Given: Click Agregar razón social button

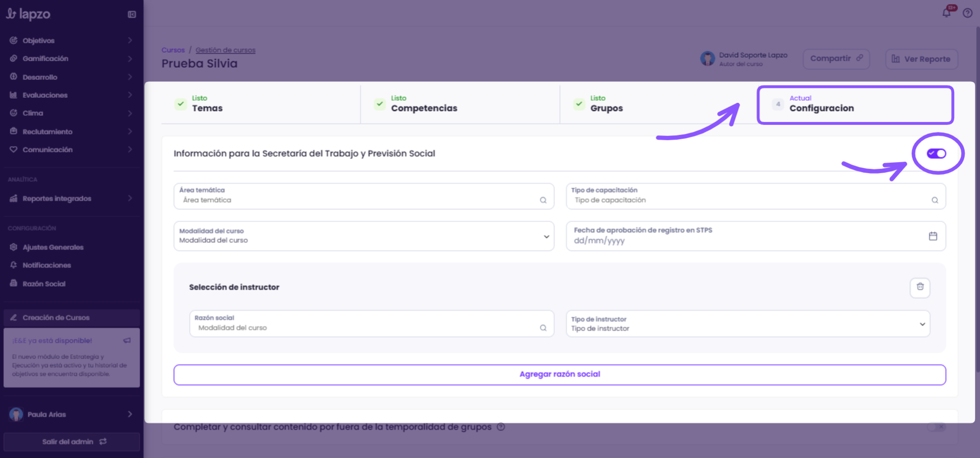Looking at the screenshot, I should 560,375.
